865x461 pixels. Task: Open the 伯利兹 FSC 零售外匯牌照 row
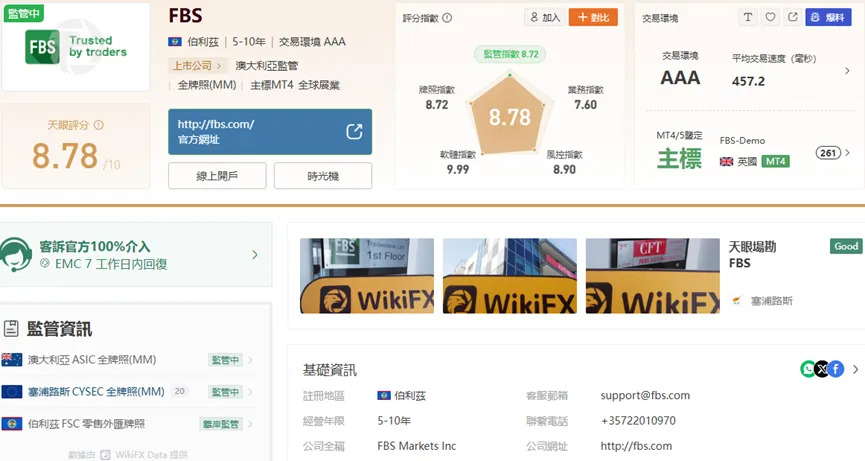(x=128, y=424)
